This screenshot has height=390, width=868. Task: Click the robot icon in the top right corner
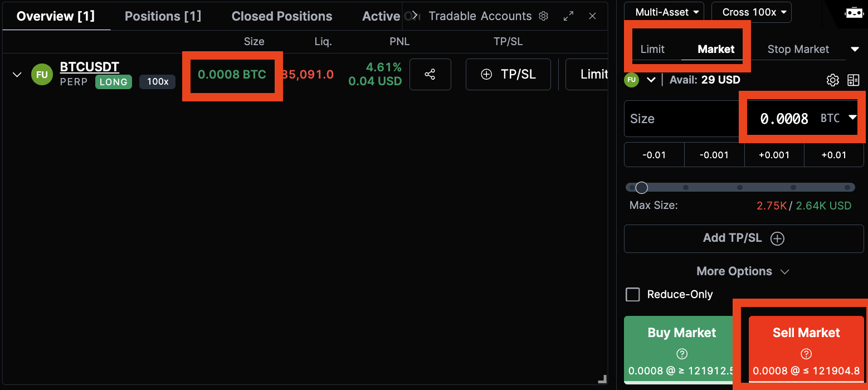(854, 13)
